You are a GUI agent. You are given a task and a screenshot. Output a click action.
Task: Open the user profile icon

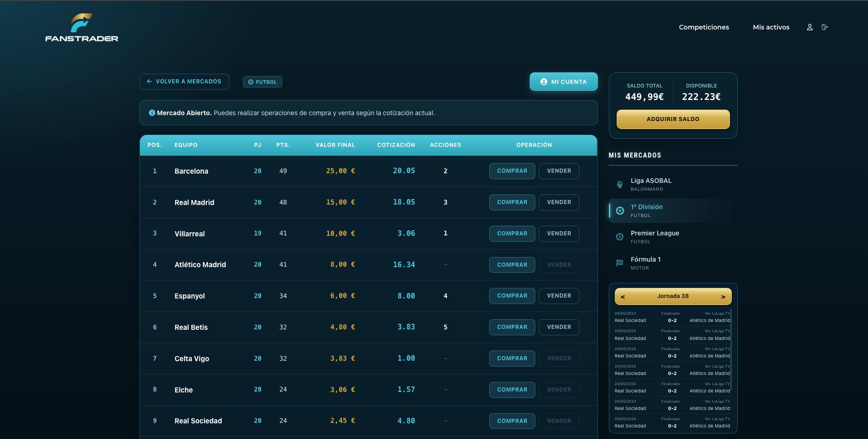tap(810, 27)
